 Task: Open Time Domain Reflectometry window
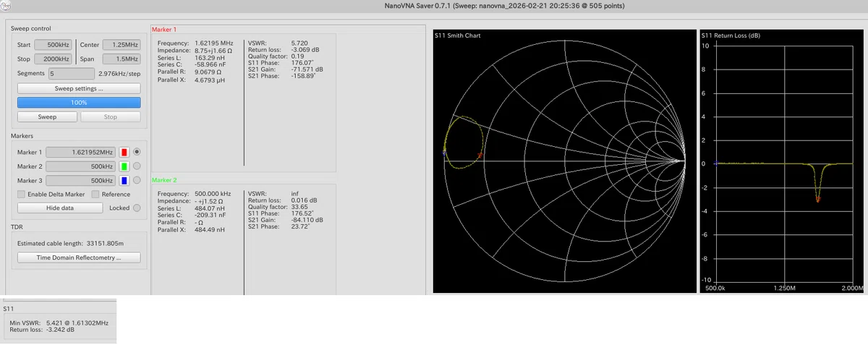point(79,258)
